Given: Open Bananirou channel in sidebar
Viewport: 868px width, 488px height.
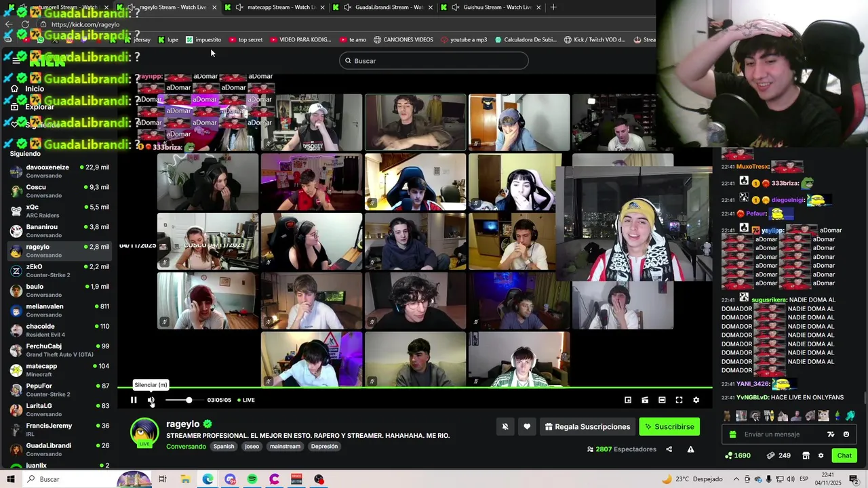Looking at the screenshot, I should pos(59,231).
